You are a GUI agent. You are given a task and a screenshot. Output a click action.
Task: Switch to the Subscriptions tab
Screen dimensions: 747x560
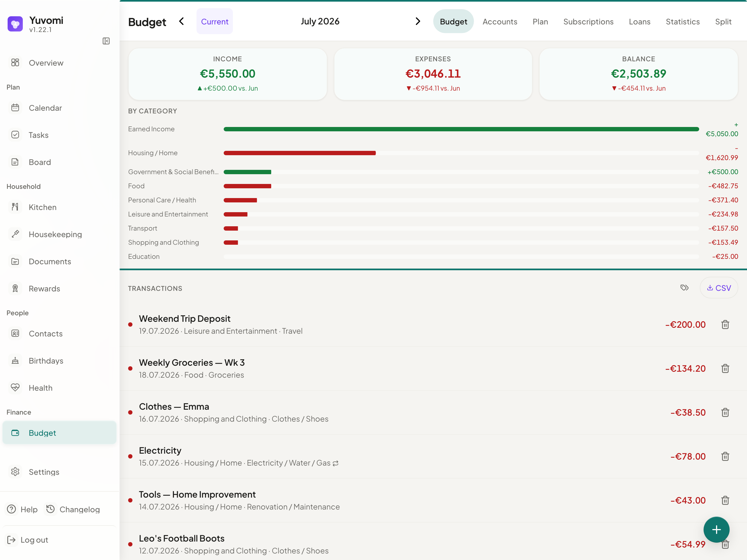tap(588, 21)
